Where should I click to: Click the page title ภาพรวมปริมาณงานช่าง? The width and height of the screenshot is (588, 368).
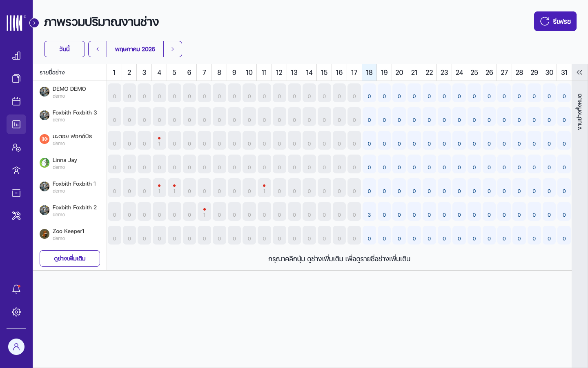tap(101, 22)
